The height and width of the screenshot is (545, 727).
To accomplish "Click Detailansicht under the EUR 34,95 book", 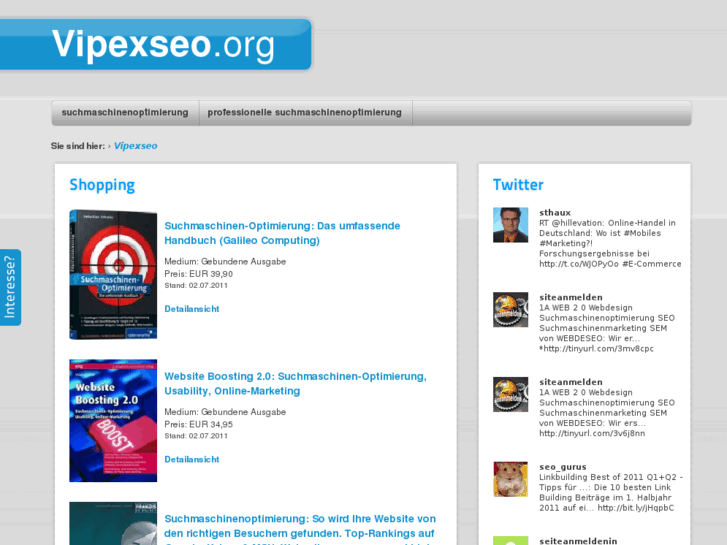I will click(192, 459).
